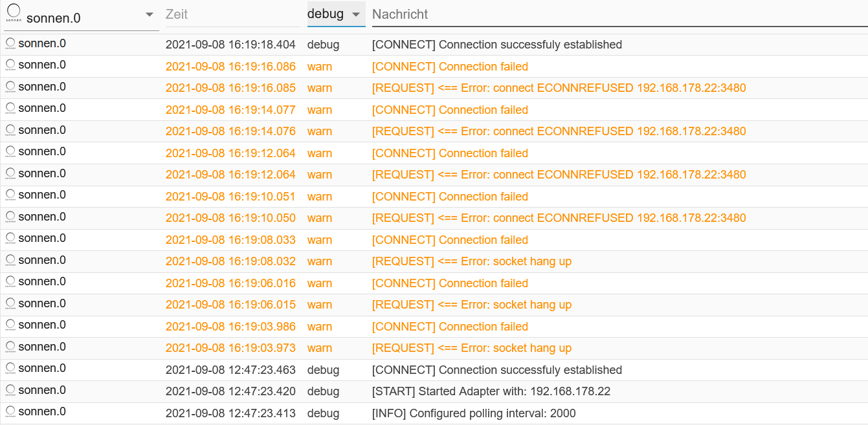Click the Zeit time filter field
868x425 pixels.
pyautogui.click(x=233, y=14)
